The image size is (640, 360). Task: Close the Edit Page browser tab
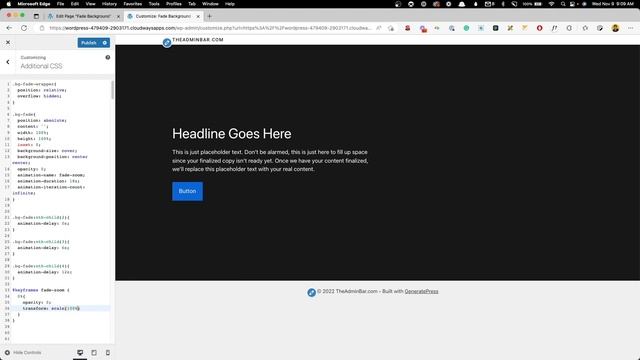(118, 16)
